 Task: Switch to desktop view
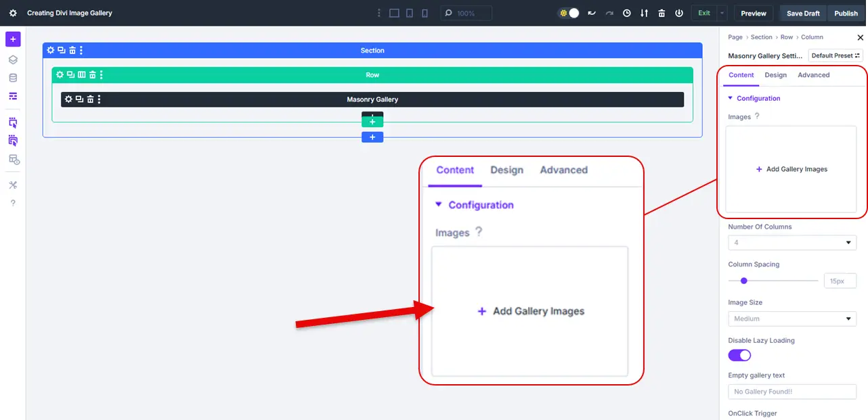395,13
